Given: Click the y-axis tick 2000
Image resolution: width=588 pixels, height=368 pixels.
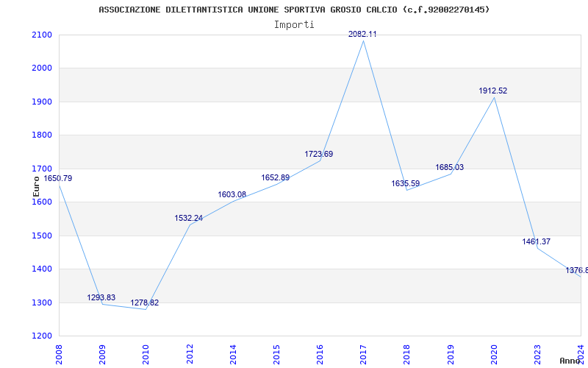Looking at the screenshot, I should pyautogui.click(x=42, y=68).
